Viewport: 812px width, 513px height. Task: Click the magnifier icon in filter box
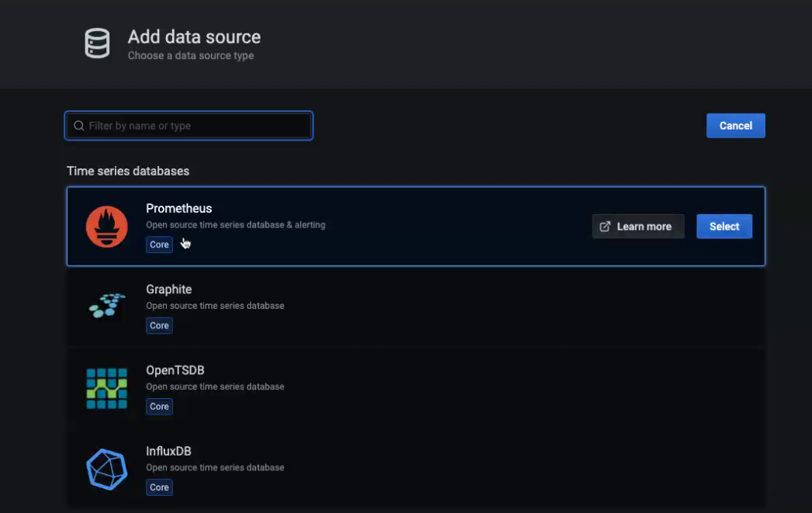78,126
